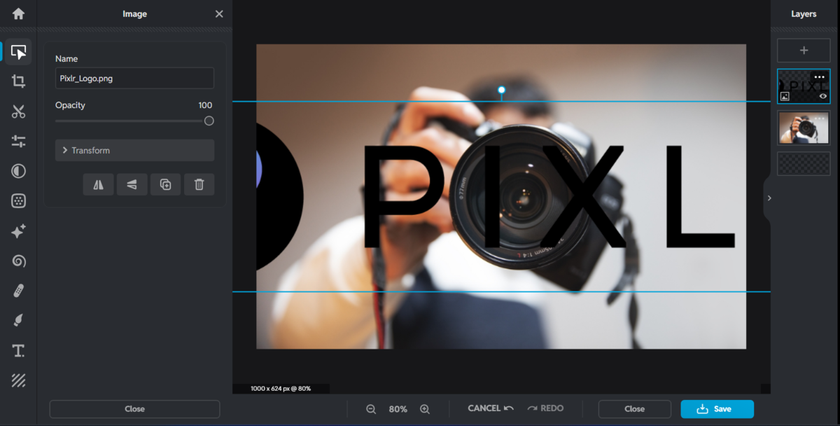Click the REDO button
The image size is (840, 426).
point(545,408)
